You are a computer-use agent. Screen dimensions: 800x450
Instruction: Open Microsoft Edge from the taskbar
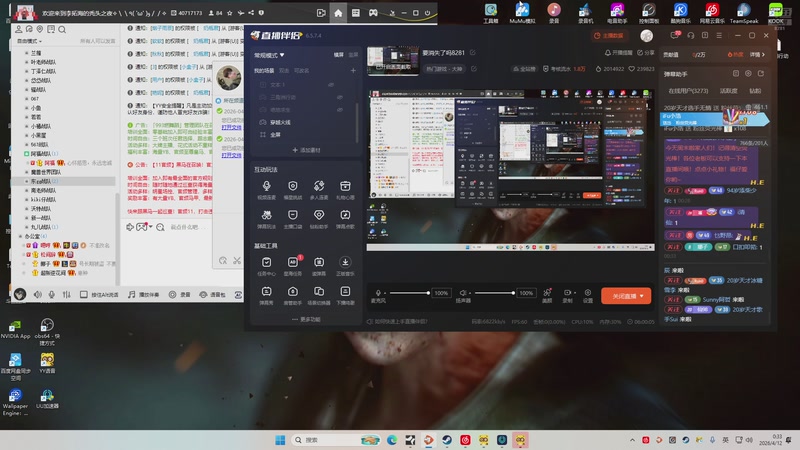point(392,440)
